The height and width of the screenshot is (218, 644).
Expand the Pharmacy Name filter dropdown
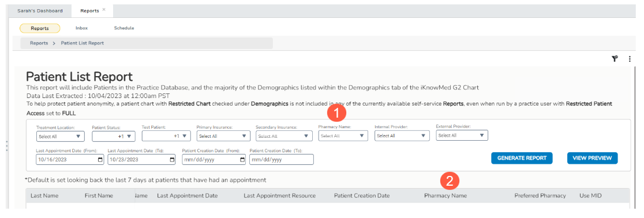pyautogui.click(x=343, y=136)
